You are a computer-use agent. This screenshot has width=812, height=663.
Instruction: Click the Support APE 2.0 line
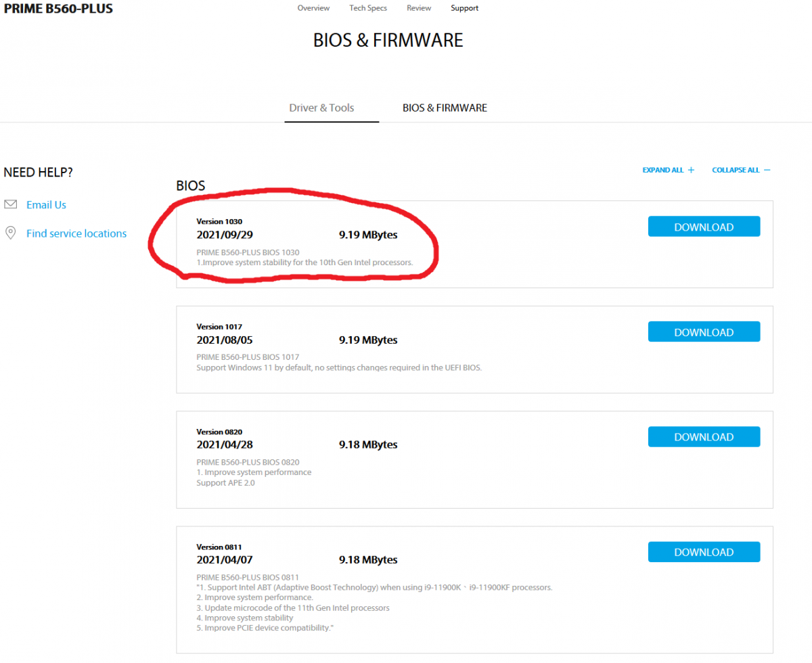(225, 482)
